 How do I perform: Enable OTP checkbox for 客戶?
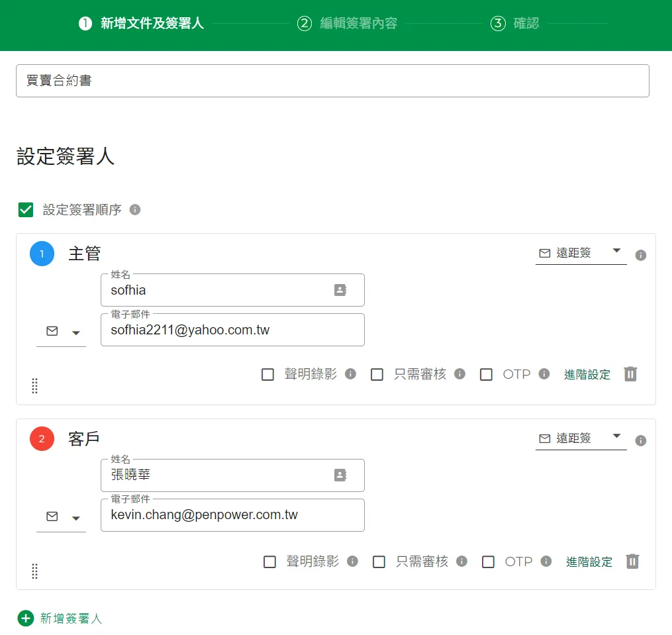pos(488,562)
